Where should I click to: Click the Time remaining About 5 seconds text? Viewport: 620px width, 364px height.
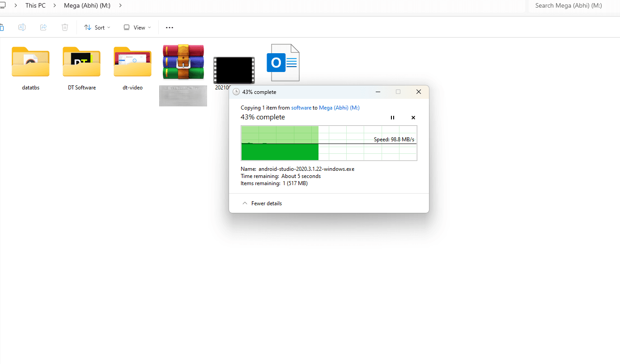click(280, 176)
